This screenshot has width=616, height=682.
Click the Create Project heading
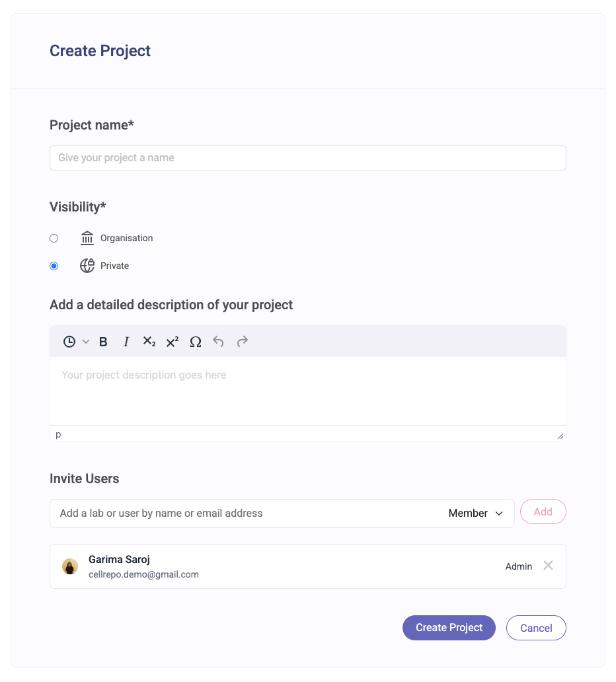(x=100, y=51)
